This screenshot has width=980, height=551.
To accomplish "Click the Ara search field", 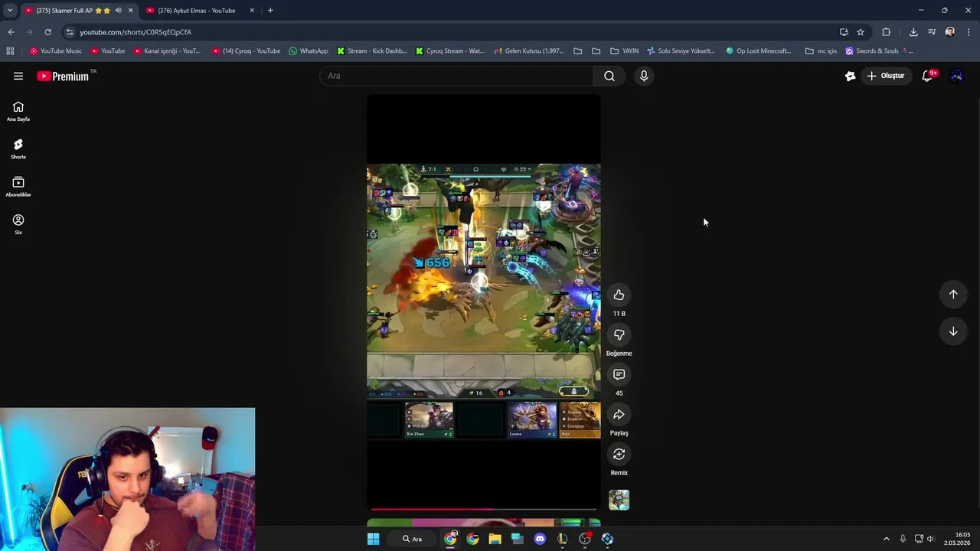I will [456, 76].
